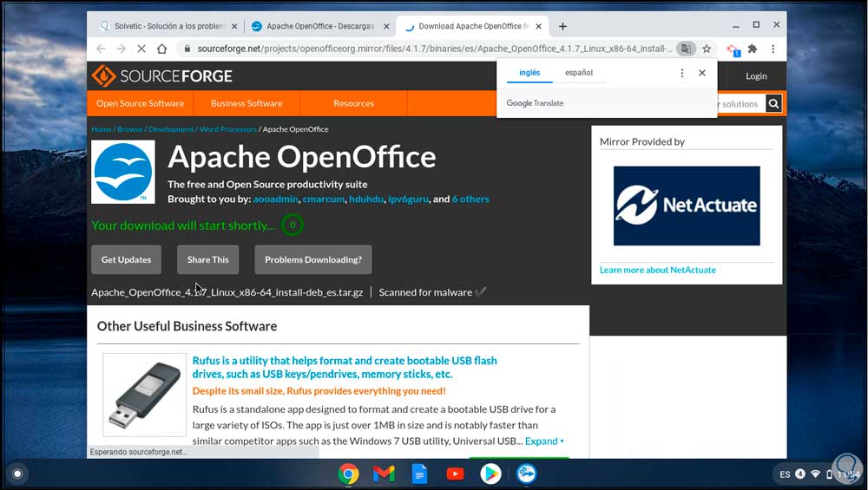Open the browser home page icon
The image size is (868, 490).
(x=161, y=49)
